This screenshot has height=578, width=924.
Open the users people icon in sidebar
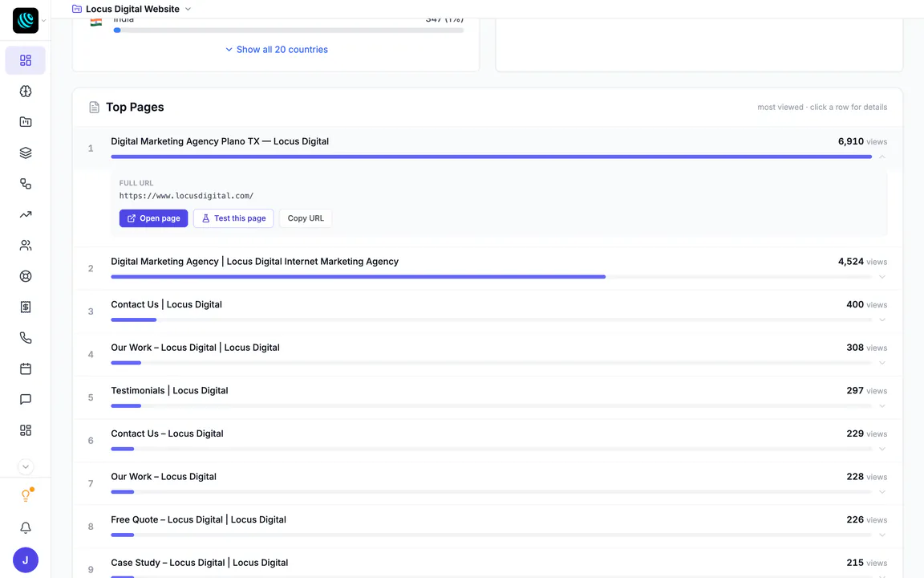point(26,246)
